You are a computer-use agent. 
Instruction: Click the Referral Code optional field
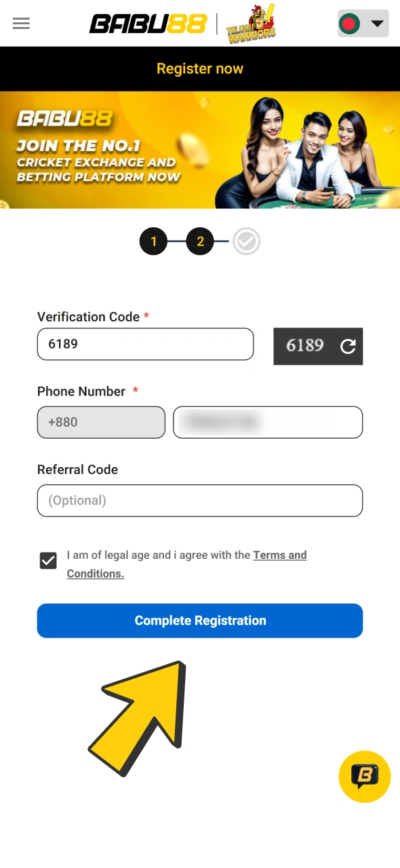pos(200,500)
